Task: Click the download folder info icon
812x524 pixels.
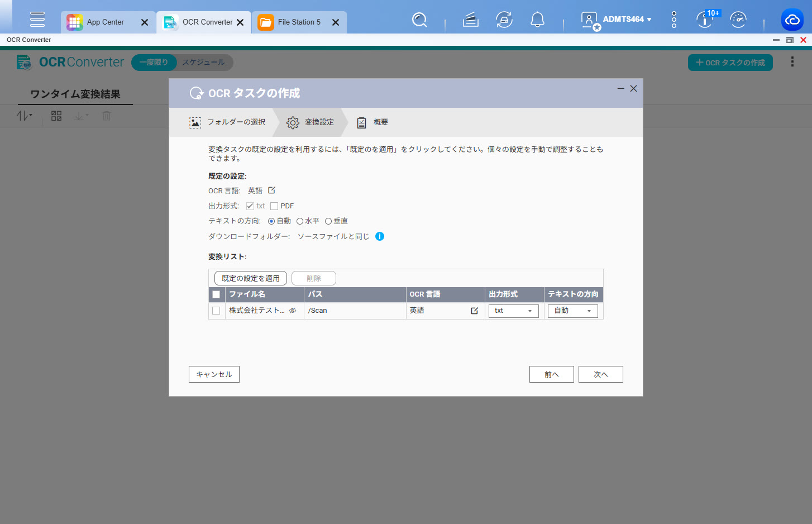Action: point(380,236)
